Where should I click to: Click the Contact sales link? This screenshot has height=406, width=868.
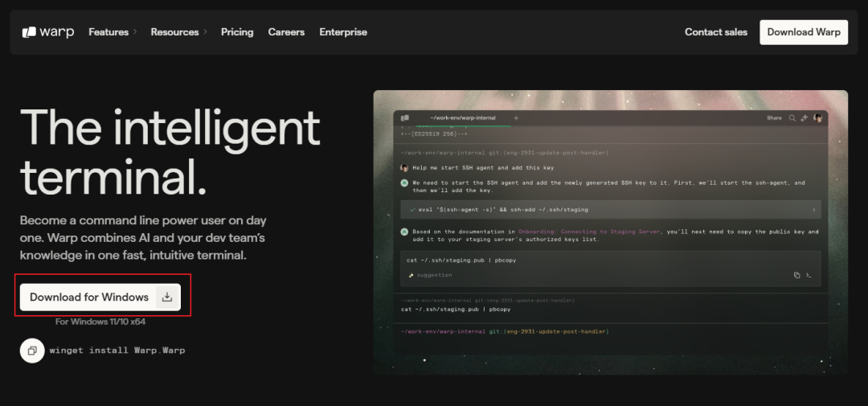tap(716, 32)
